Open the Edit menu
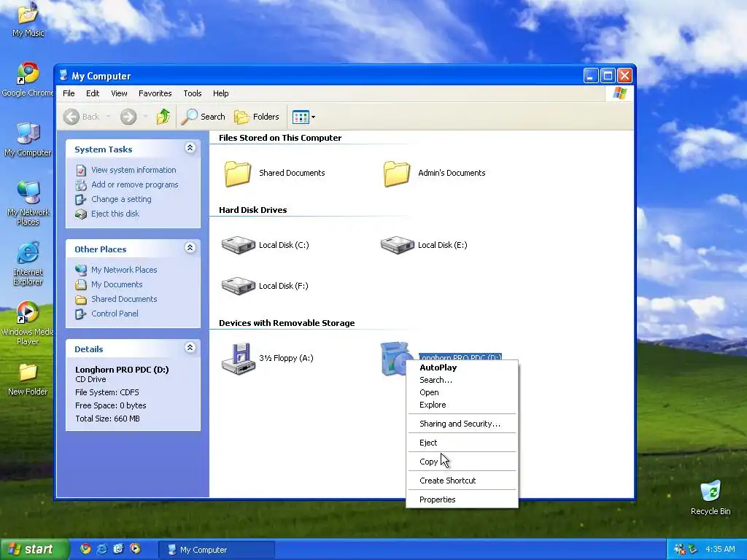 [93, 93]
